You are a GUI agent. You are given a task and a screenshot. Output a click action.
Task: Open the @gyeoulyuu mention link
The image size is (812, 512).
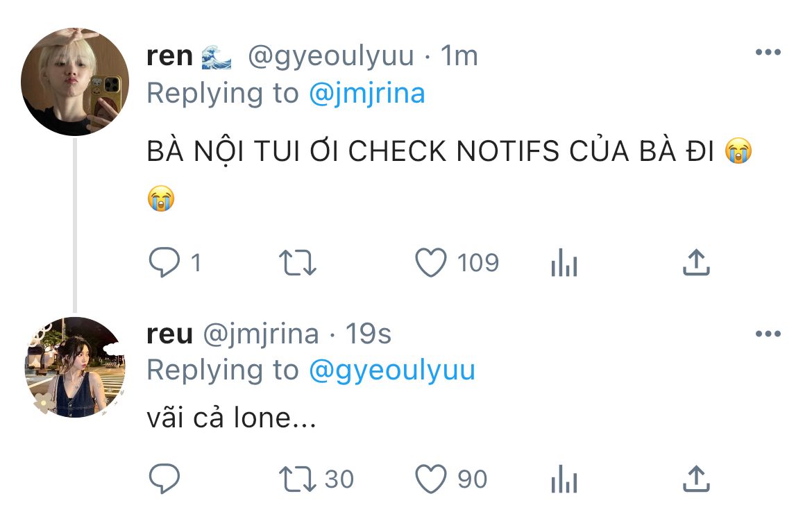(392, 370)
